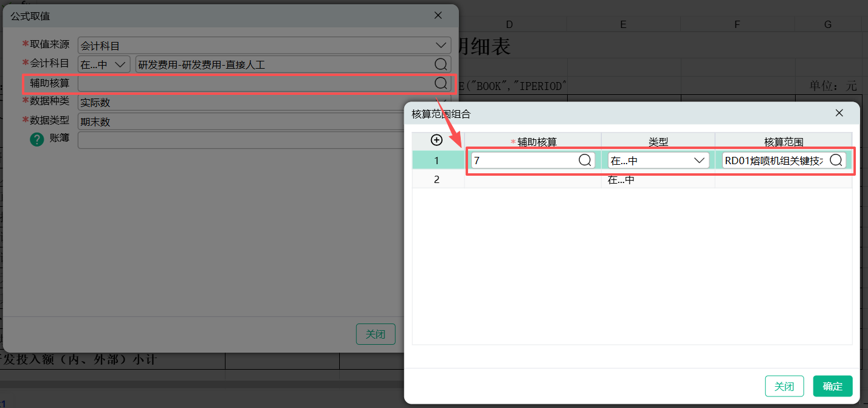Viewport: 868px width, 408px height.
Task: Click 关闭 button in 公式取值 dialog
Action: pos(375,334)
